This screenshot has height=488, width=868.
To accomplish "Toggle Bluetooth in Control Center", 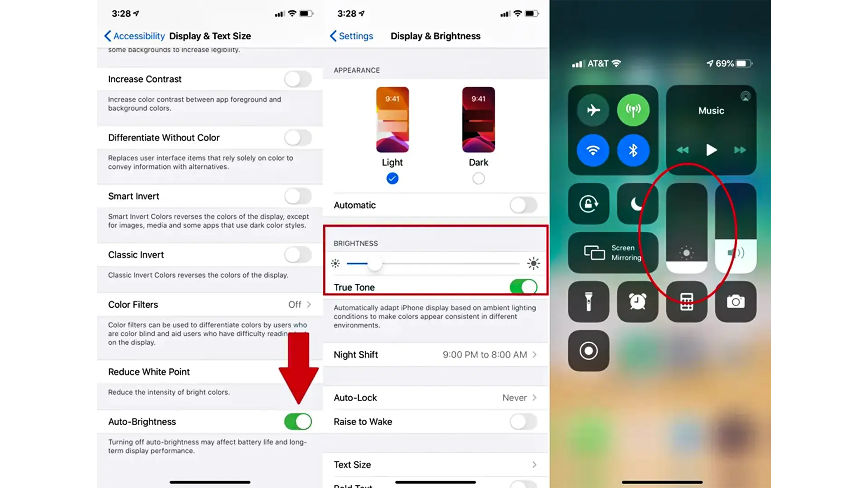I will pos(633,150).
